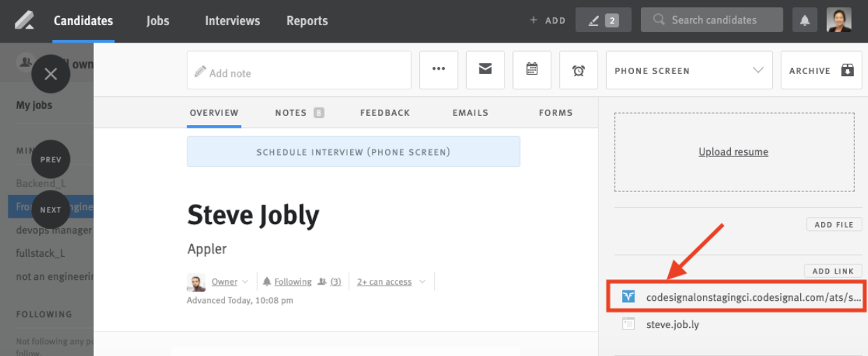Click the ADD LINK button

[x=833, y=271]
